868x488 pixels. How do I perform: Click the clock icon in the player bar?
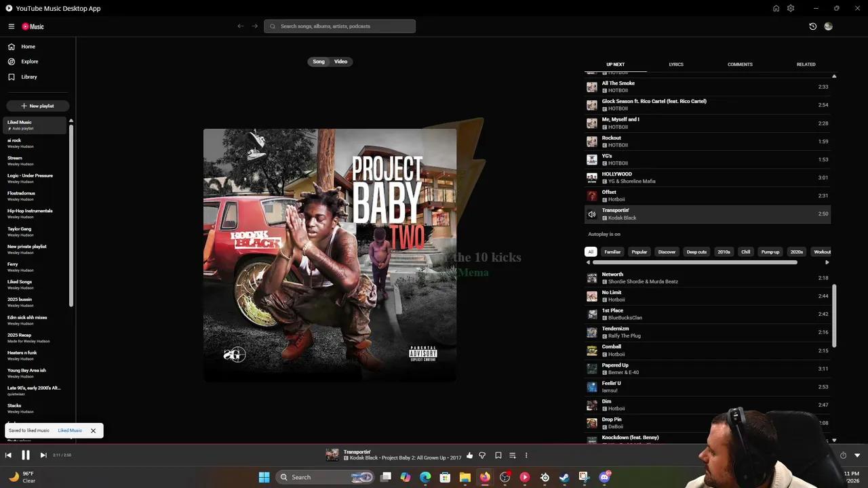tap(843, 455)
